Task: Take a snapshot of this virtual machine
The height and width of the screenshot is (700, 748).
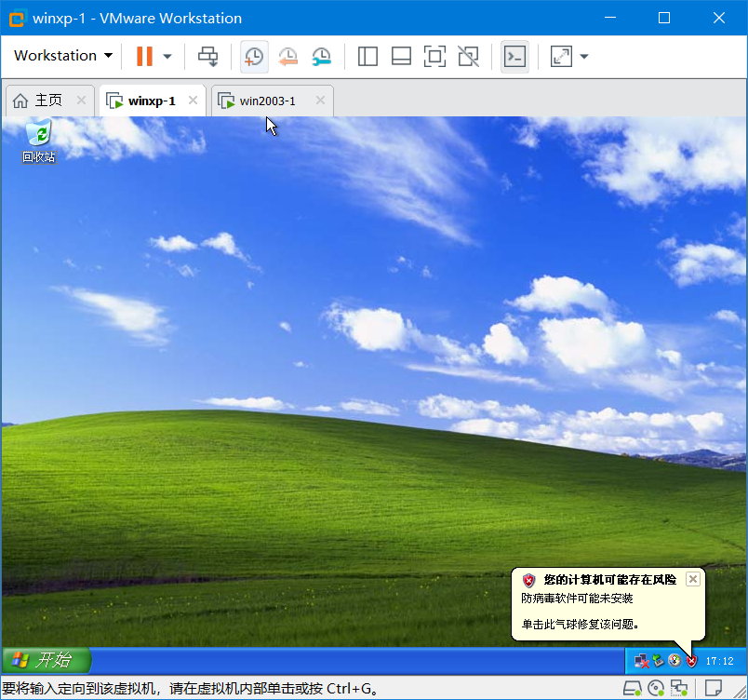Action: [254, 56]
